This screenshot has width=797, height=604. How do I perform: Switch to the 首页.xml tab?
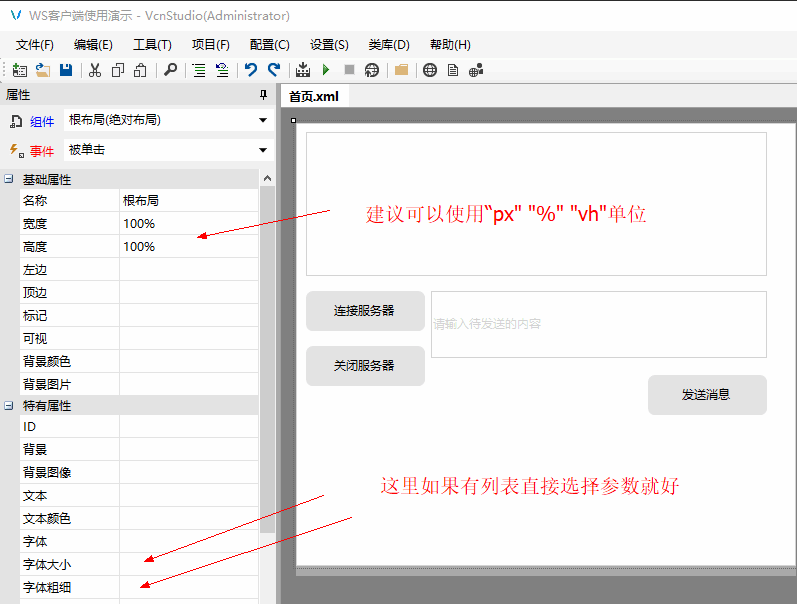click(314, 97)
